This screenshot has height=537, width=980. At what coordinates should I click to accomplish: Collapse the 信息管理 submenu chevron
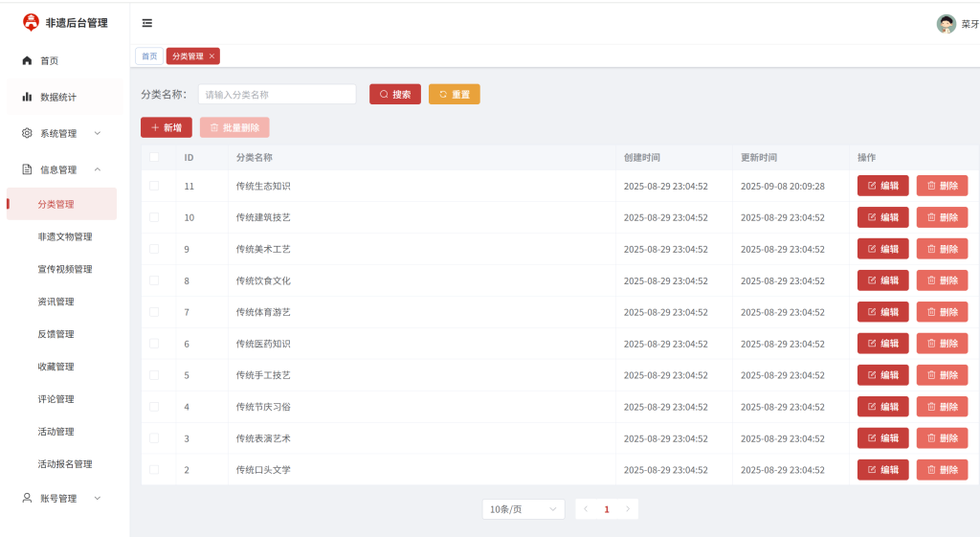pos(98,169)
